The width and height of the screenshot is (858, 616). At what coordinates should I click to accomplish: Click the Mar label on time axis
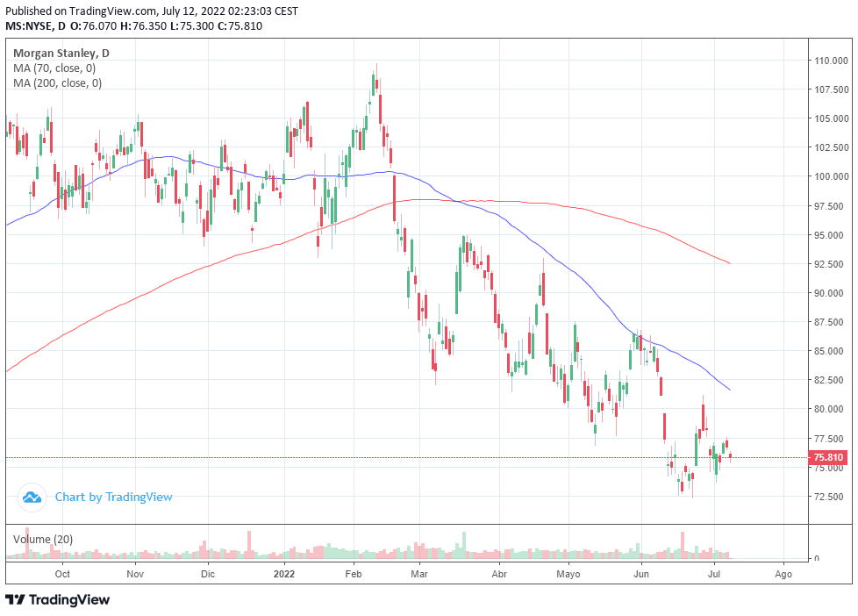(x=419, y=574)
